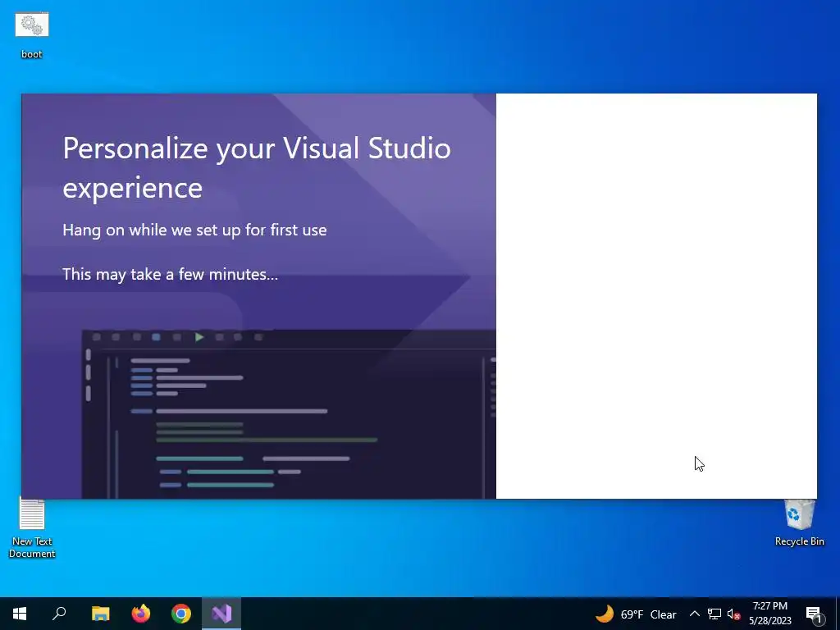The height and width of the screenshot is (630, 840).
Task: Open the boot desktop shortcut
Action: [32, 34]
